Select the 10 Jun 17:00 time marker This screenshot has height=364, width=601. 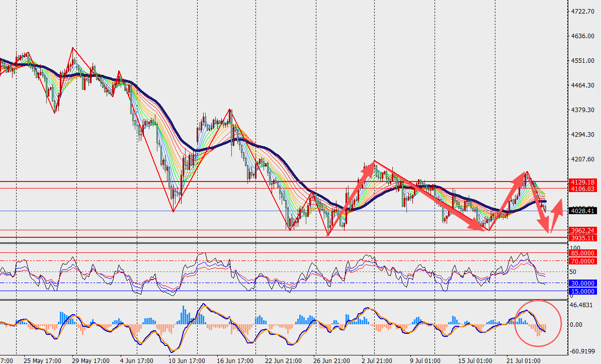pyautogui.click(x=187, y=360)
